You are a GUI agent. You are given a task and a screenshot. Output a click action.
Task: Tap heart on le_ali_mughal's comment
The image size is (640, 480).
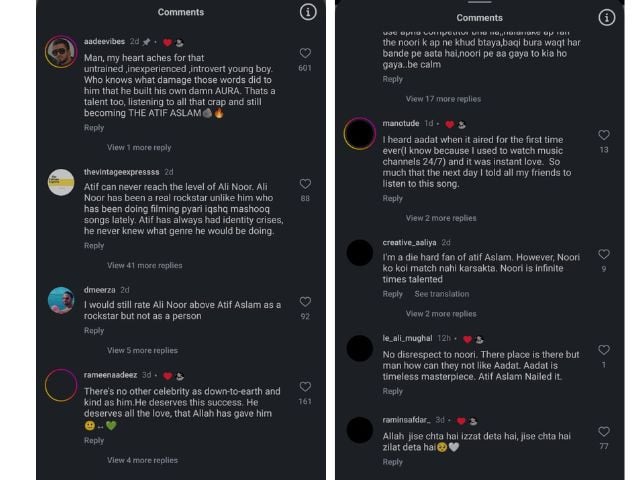(603, 350)
